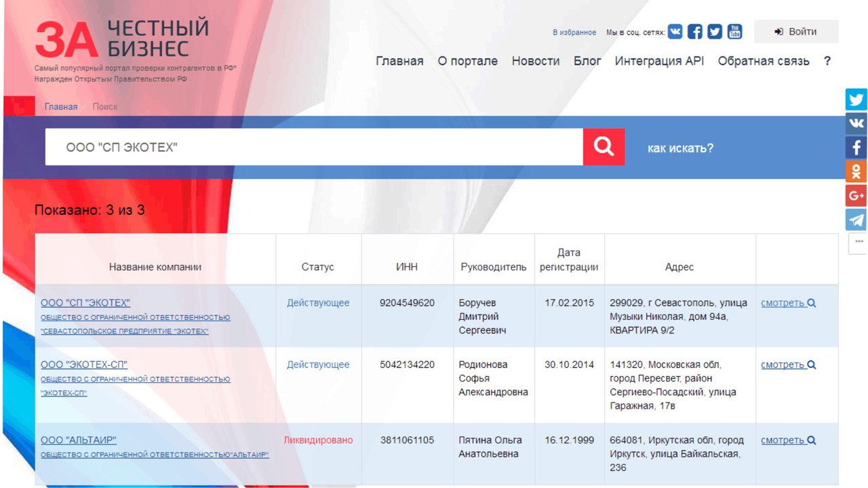Screen dimensions: 868x488
Task: Open the Главная menu item
Action: (x=399, y=61)
